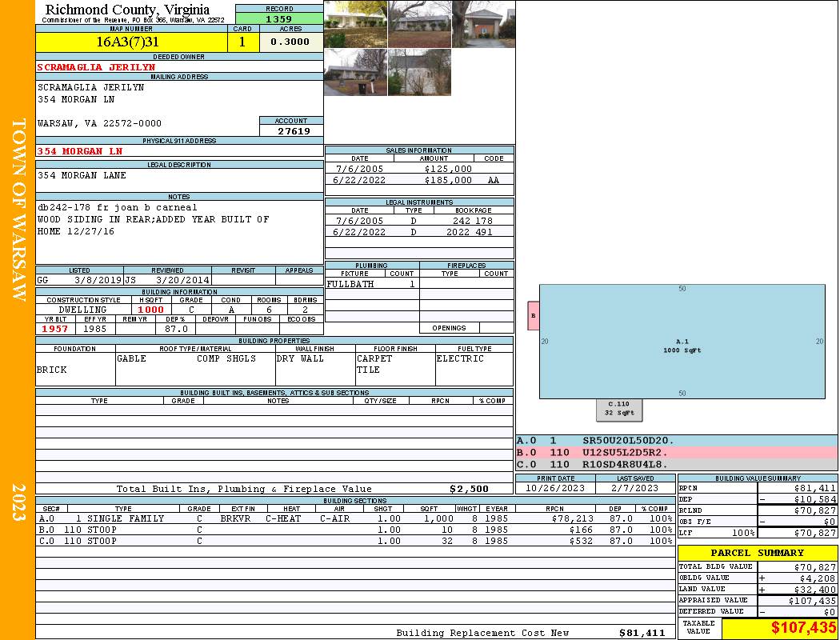840x640 pixels.
Task: Click the Building Replacement Cost New amount
Action: (x=642, y=633)
